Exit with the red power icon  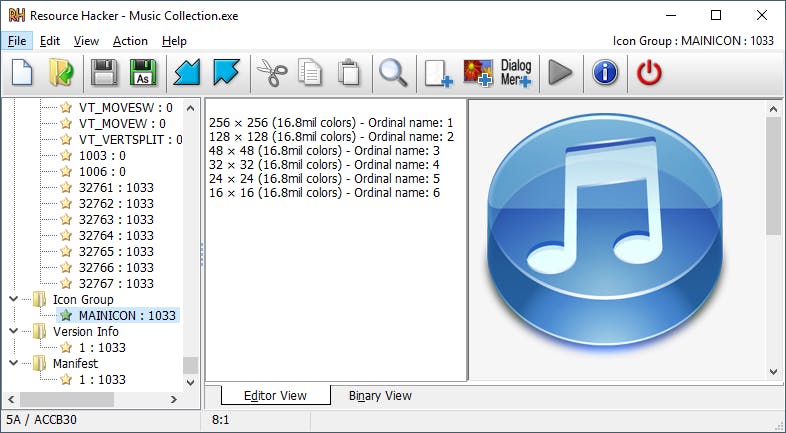[x=649, y=73]
